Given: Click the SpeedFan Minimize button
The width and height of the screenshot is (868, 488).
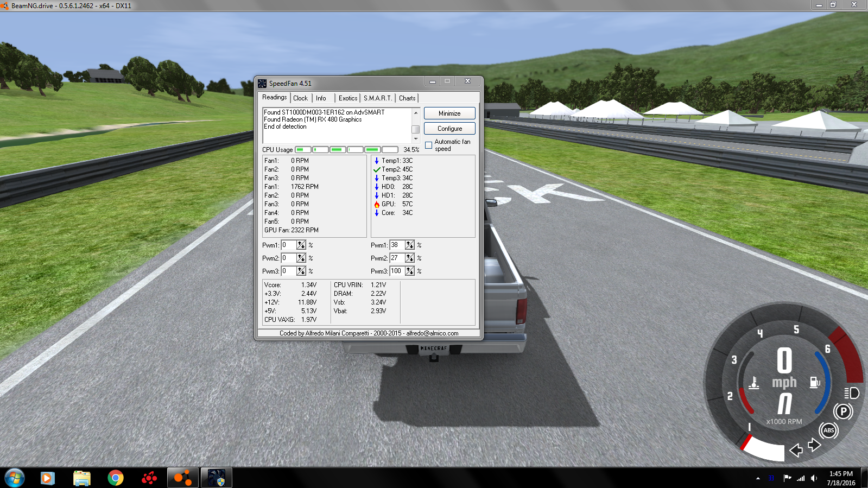Looking at the screenshot, I should pos(449,113).
